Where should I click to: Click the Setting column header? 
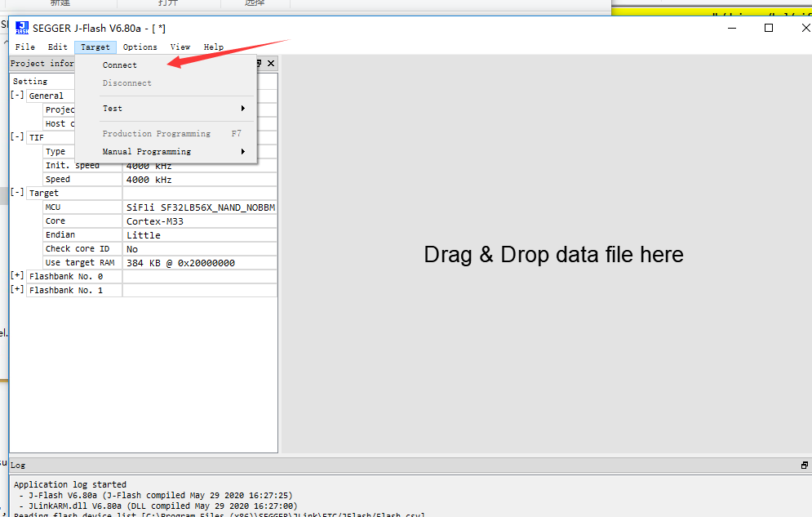click(30, 82)
